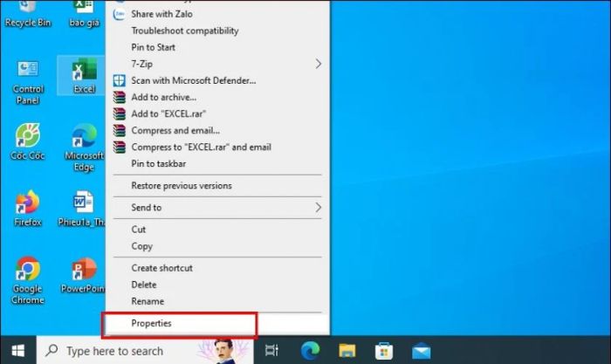Open the Windows Start menu

click(18, 351)
